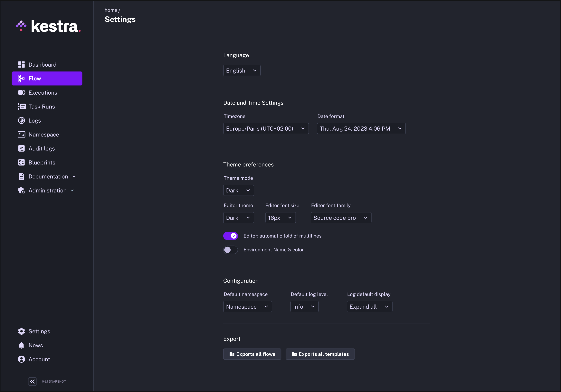Collapse the sidebar with the double-chevron button
This screenshot has width=561, height=392.
pos(32,381)
